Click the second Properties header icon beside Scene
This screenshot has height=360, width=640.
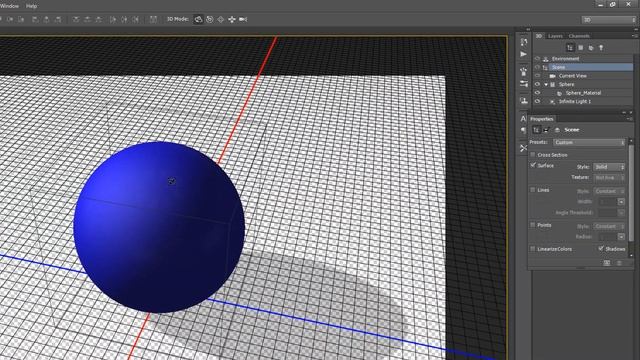click(546, 130)
